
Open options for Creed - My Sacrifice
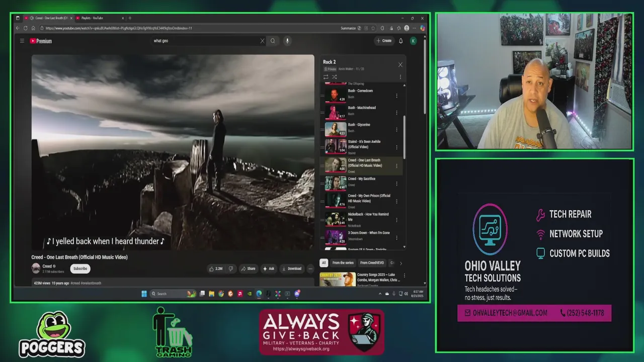396,184
